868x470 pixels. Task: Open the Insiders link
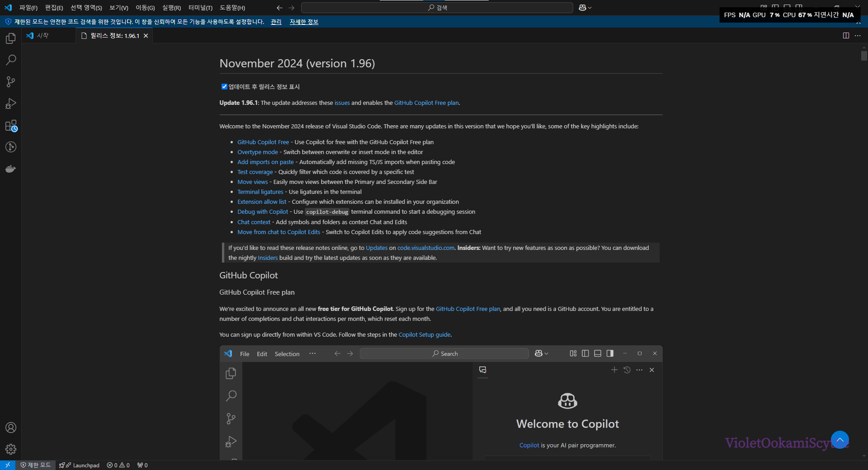[268, 258]
